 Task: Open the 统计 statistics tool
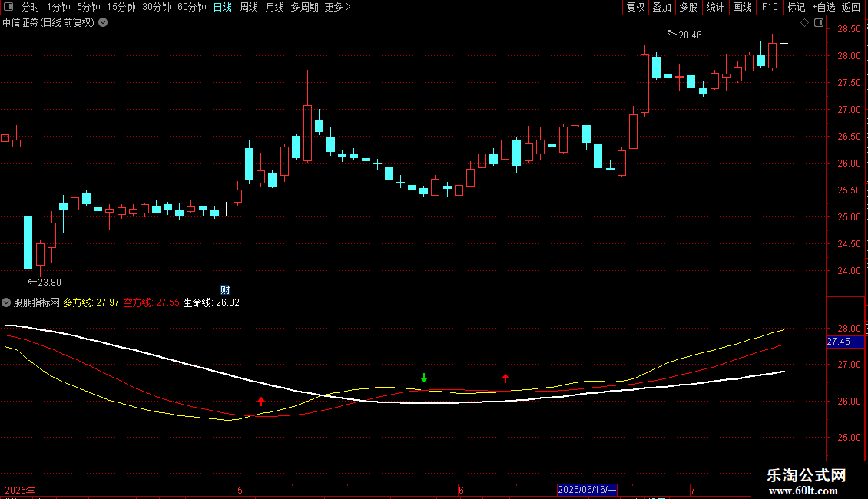(714, 7)
